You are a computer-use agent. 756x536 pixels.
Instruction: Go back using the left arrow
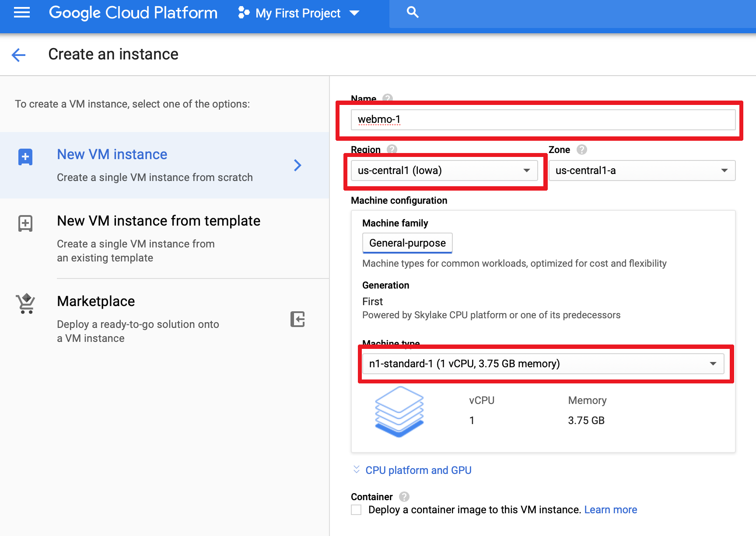click(x=18, y=55)
